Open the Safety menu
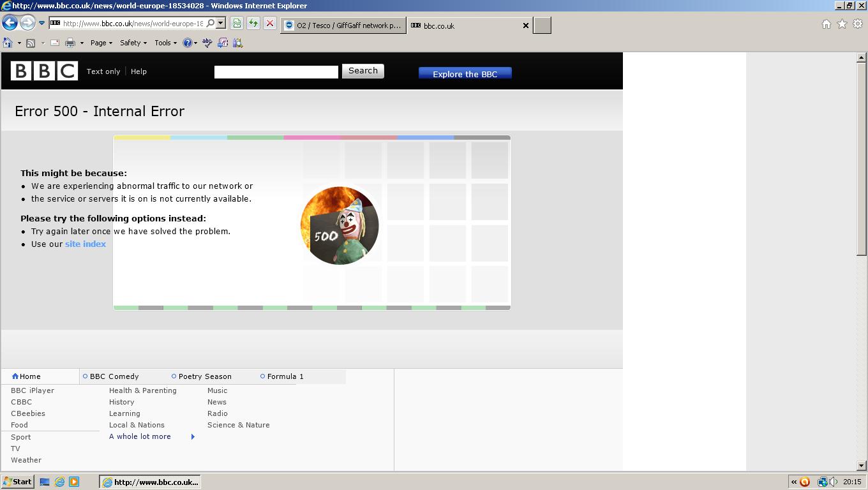This screenshot has width=868, height=490. coord(133,43)
